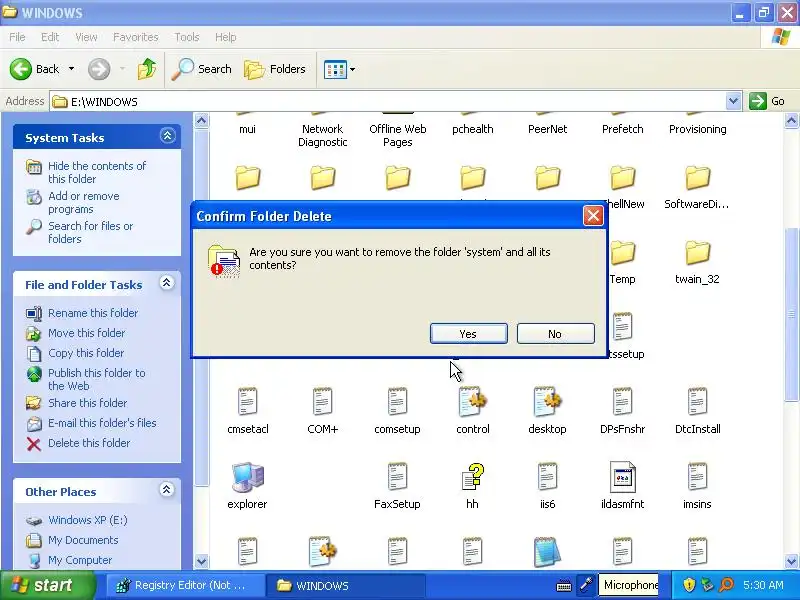Go up one folder level

coord(147,69)
